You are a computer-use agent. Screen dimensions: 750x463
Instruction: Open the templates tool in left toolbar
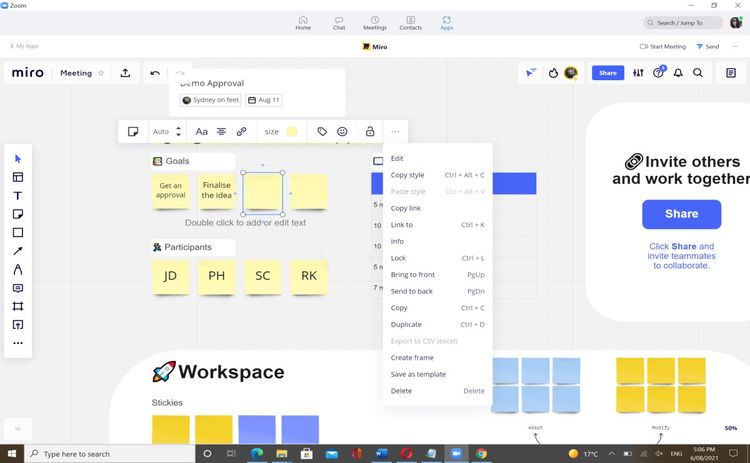pos(18,177)
